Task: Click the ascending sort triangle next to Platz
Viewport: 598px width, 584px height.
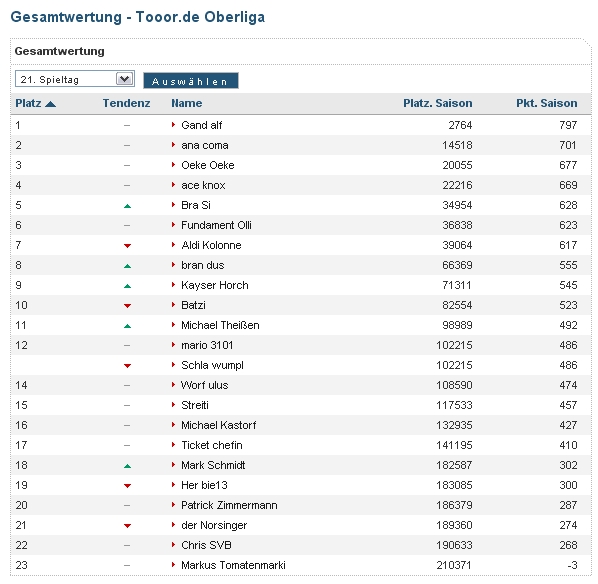Action: click(50, 104)
